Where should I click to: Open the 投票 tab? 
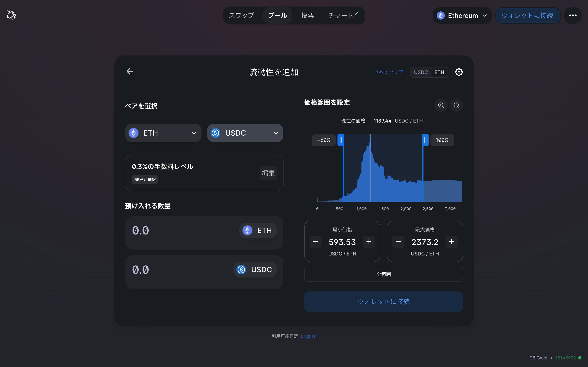[307, 15]
